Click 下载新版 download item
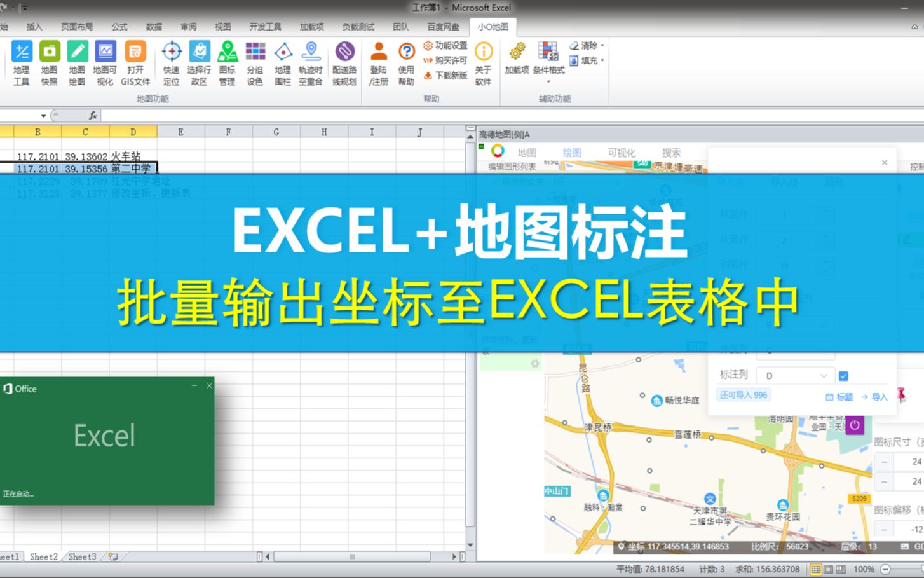This screenshot has height=578, width=924. click(x=445, y=75)
